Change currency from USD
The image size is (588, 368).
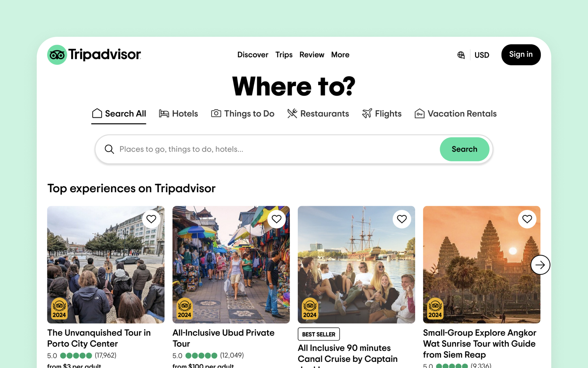tap(482, 55)
